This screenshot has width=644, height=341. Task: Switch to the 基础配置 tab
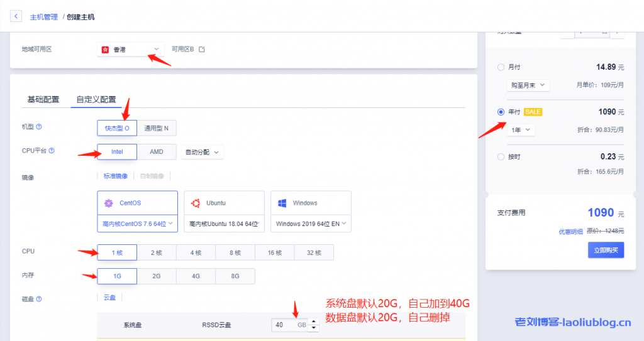43,100
